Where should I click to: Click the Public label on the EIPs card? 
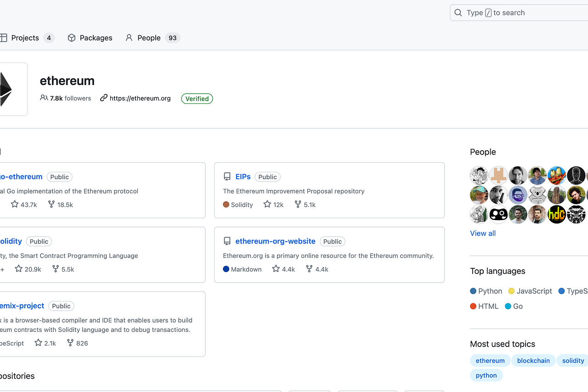267,177
